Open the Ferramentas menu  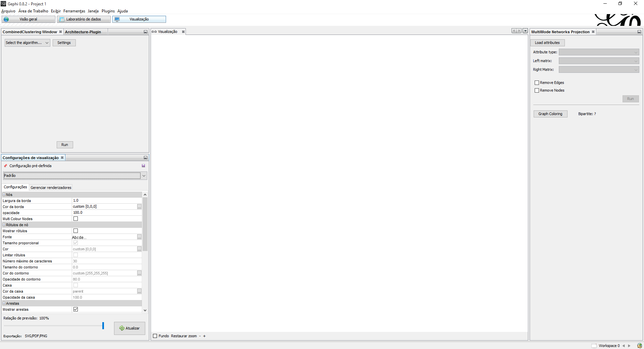[x=74, y=11]
